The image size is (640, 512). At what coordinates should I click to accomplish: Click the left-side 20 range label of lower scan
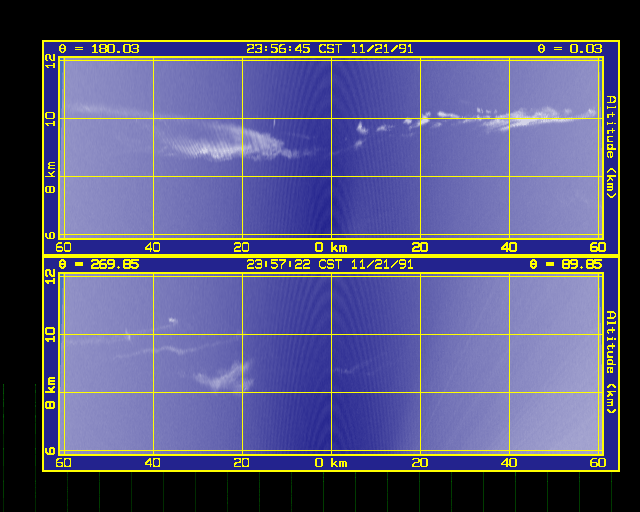pyautogui.click(x=241, y=463)
